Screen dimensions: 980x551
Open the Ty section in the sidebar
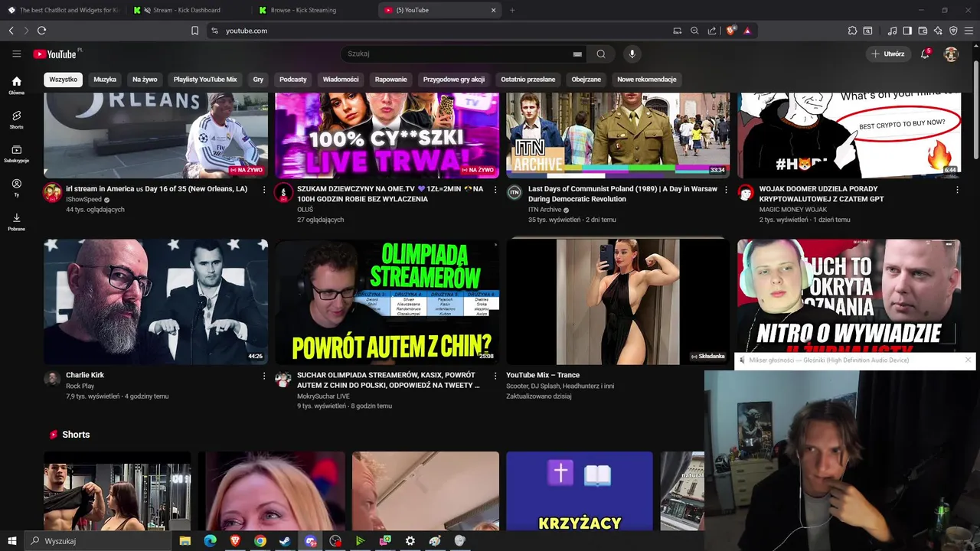coord(16,188)
